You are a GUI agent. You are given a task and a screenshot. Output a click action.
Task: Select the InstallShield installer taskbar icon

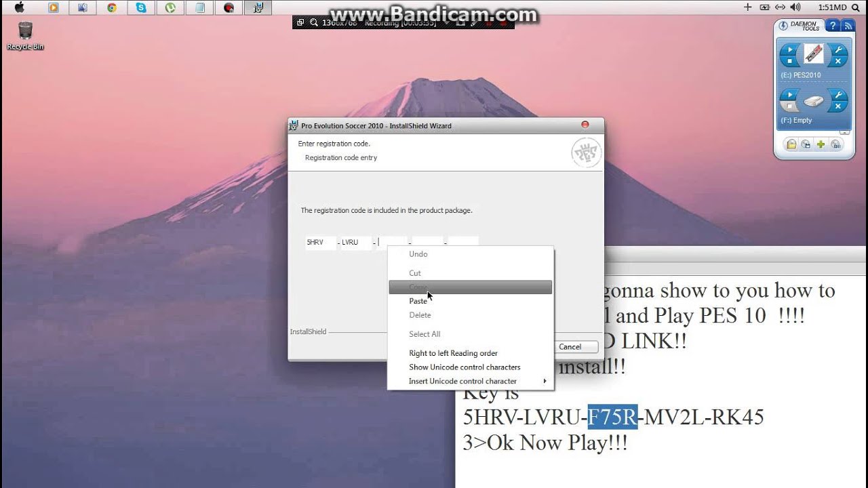[x=258, y=7]
